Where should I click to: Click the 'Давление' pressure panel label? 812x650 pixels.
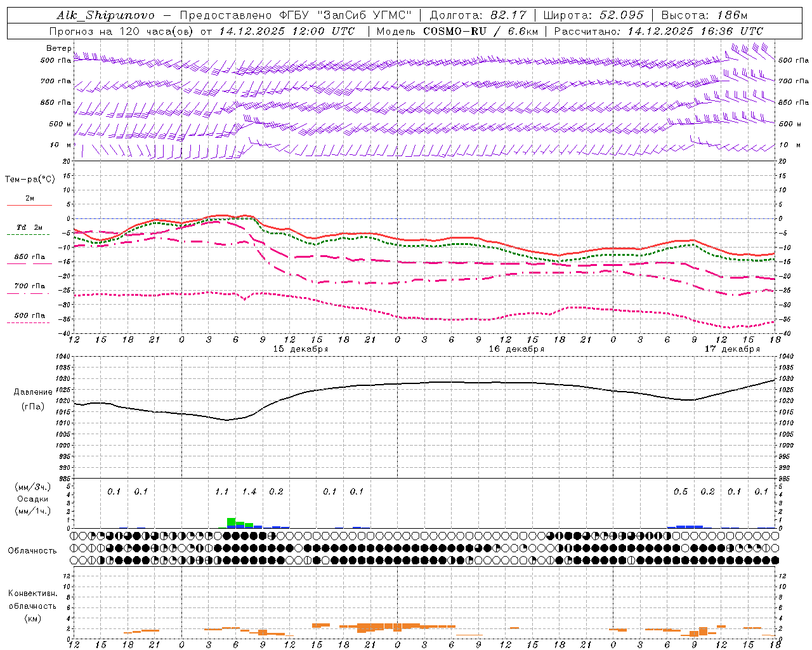pyautogui.click(x=33, y=392)
